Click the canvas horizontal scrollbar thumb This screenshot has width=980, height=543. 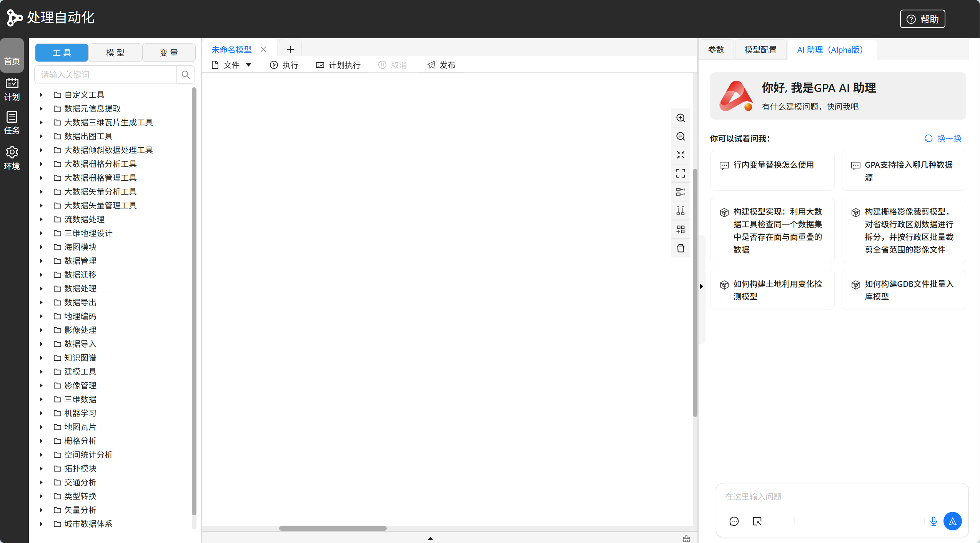click(333, 528)
